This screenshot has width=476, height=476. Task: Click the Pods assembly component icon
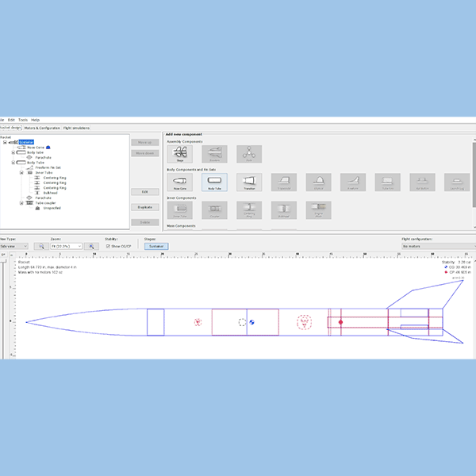(249, 154)
